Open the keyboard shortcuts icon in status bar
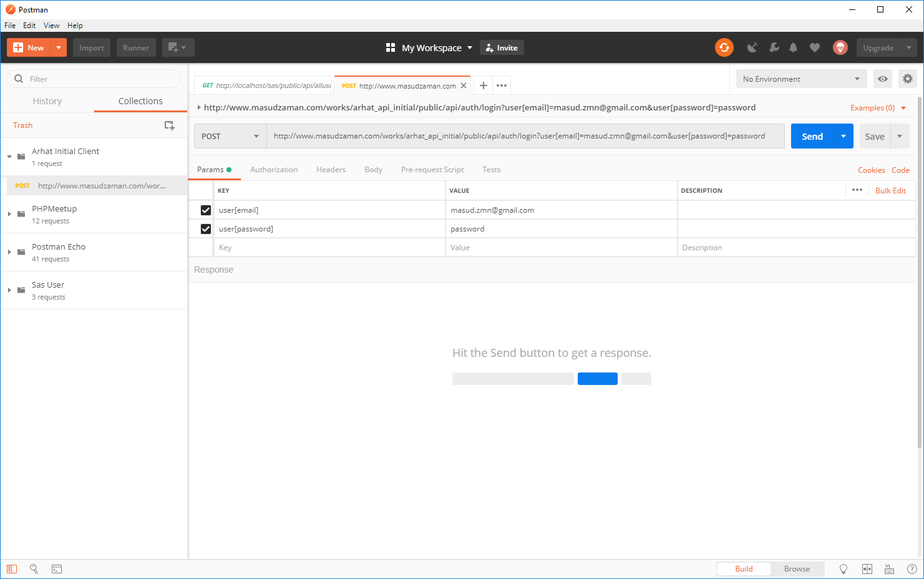924x579 pixels. [889, 569]
